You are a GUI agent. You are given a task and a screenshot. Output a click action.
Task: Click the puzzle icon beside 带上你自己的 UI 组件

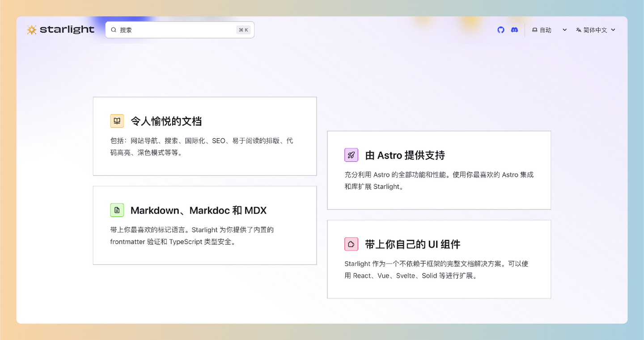click(x=352, y=244)
